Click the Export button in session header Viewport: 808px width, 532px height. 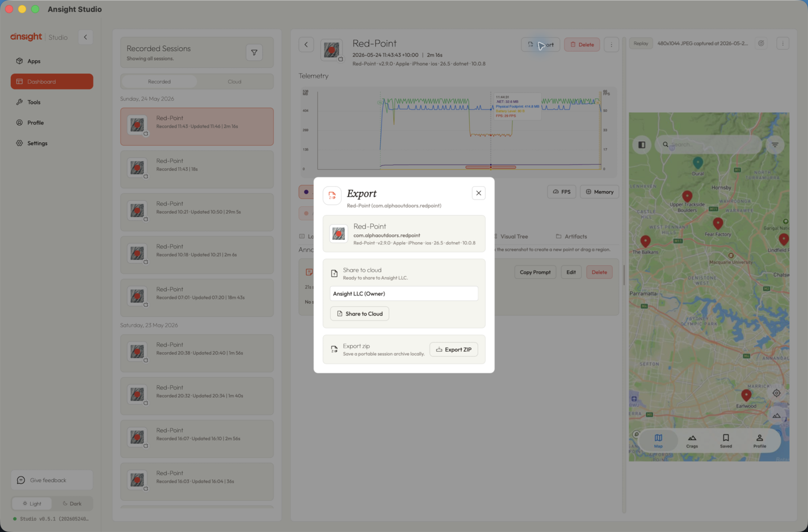coord(541,45)
